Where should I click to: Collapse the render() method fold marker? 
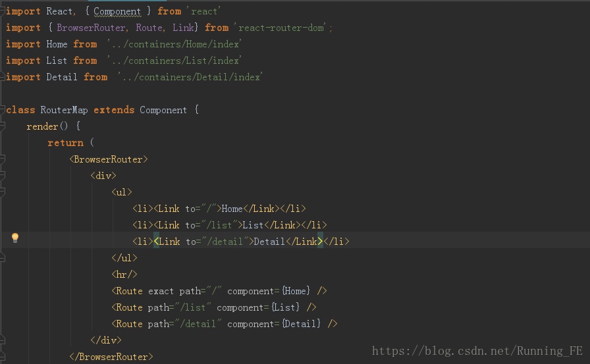click(x=2, y=126)
